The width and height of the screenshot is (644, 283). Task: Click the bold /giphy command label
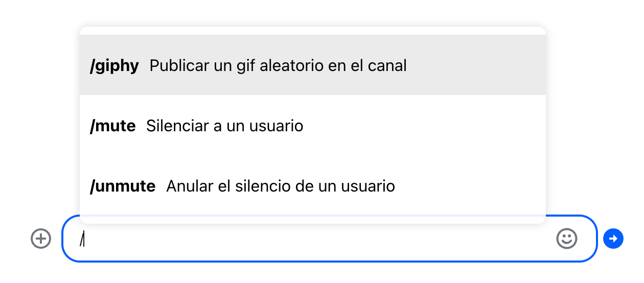(x=114, y=65)
